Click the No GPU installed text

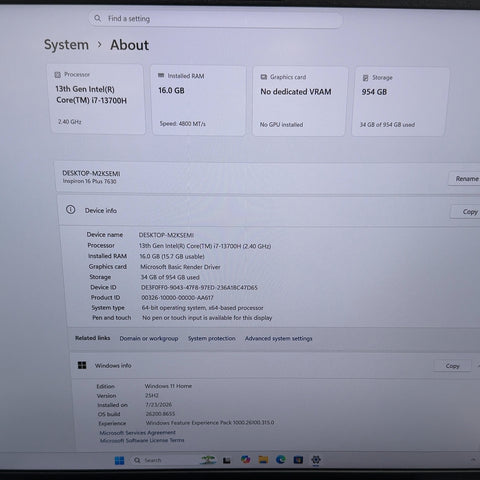point(281,125)
